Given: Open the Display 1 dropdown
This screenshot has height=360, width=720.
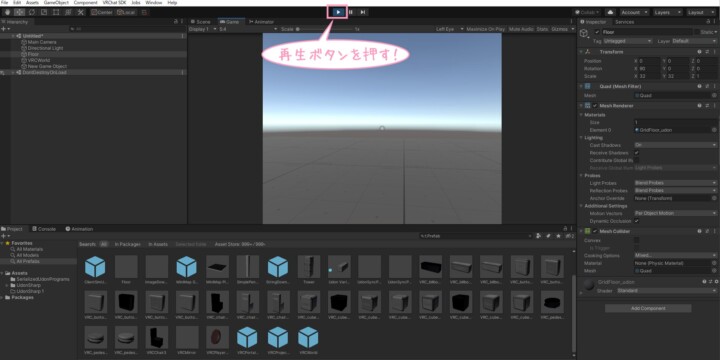Looking at the screenshot, I should [x=202, y=29].
